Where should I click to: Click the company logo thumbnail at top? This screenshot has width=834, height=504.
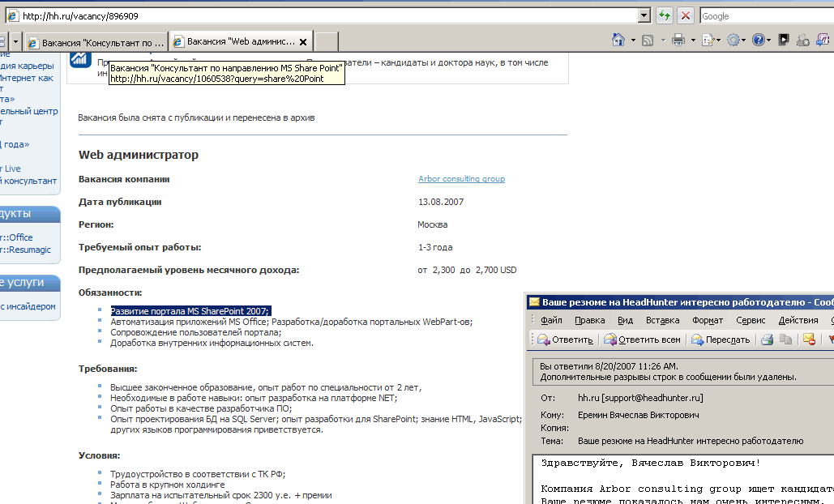80,59
